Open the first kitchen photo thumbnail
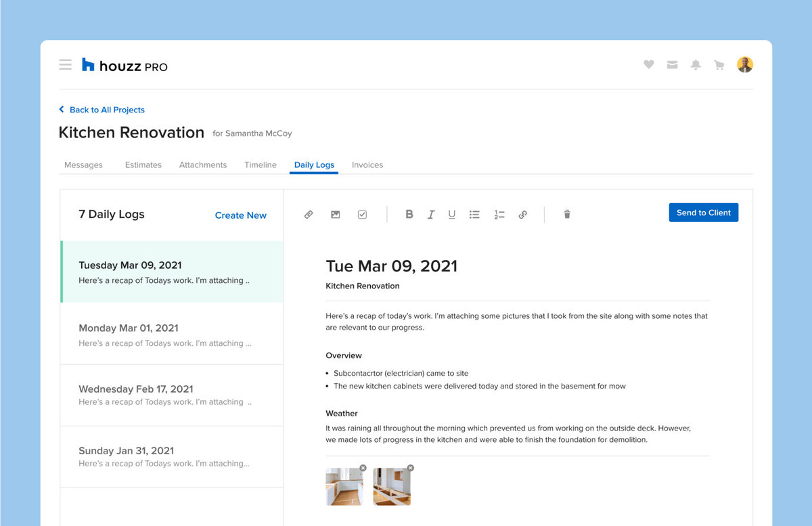The width and height of the screenshot is (812, 526). click(344, 485)
